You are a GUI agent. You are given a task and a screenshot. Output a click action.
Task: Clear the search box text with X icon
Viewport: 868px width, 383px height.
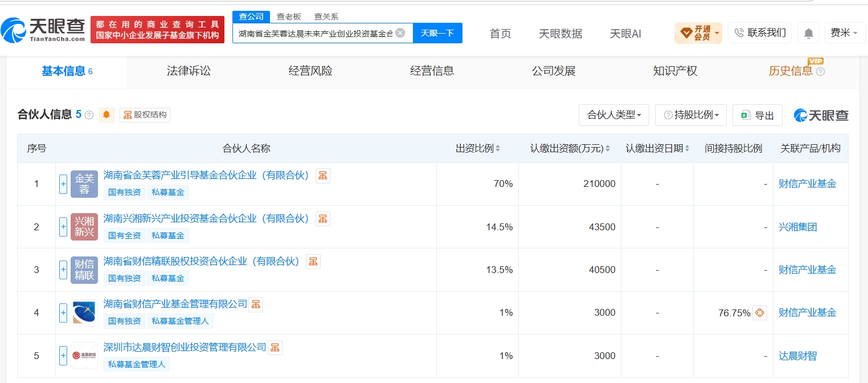point(400,33)
